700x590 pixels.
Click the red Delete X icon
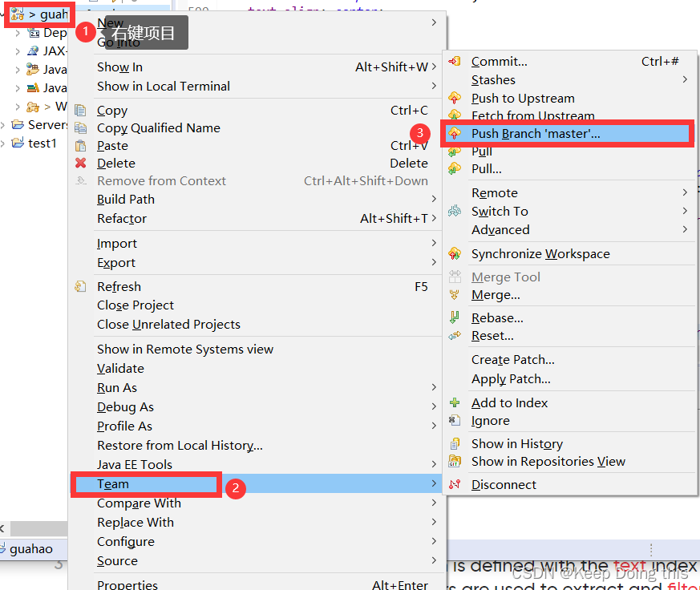(80, 163)
